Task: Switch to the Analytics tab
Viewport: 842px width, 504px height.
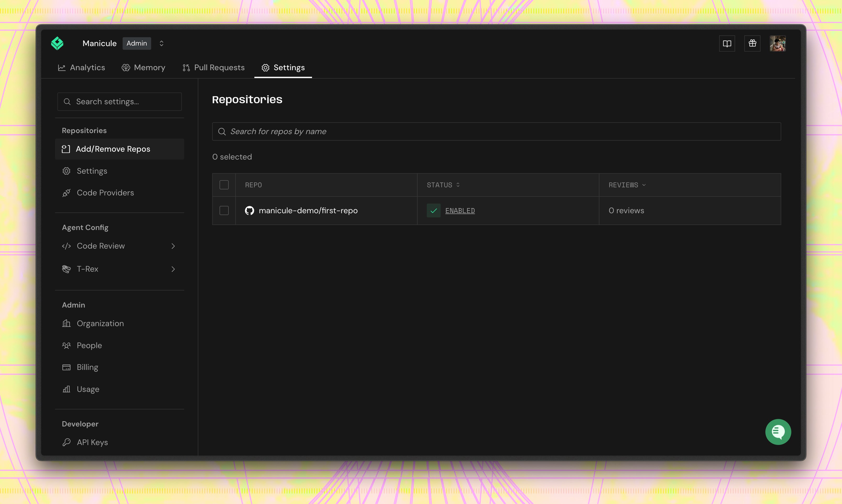Action: click(81, 68)
